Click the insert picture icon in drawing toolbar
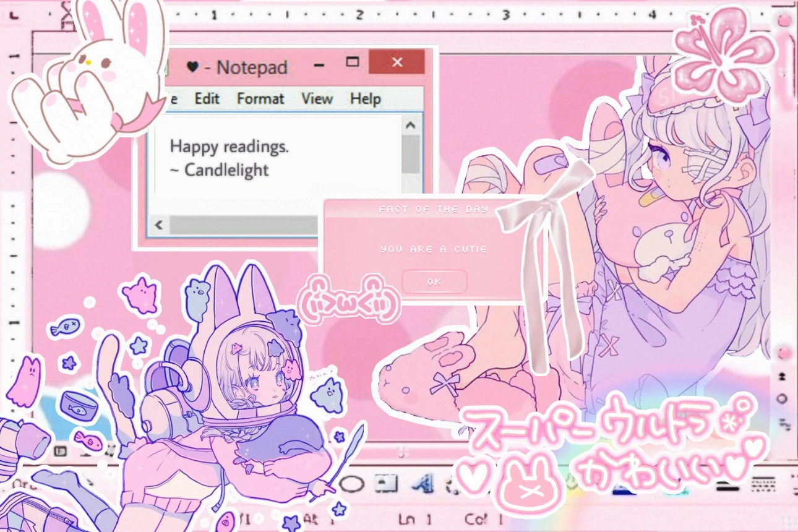This screenshot has height=532, width=798. point(387,483)
